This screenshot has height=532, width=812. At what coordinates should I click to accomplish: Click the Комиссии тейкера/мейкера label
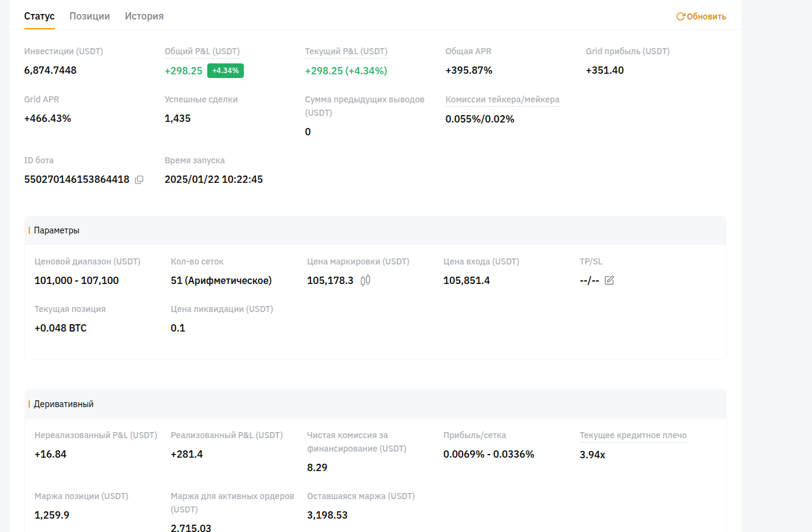pyautogui.click(x=502, y=100)
